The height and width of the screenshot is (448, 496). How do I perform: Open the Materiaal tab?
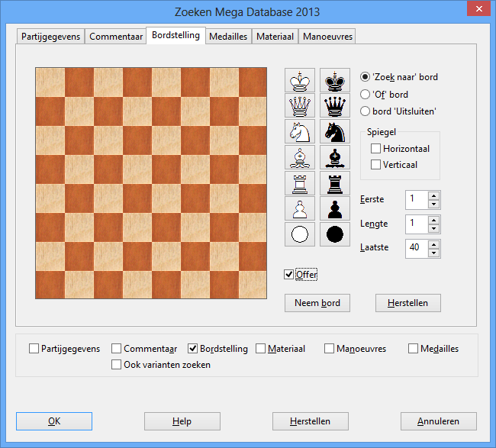coord(275,37)
